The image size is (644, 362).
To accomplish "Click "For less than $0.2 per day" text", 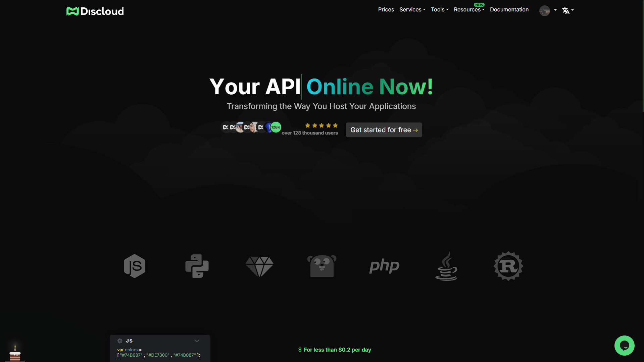I will coord(337,350).
